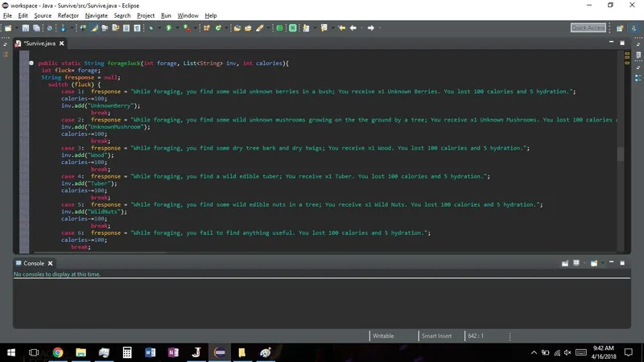The height and width of the screenshot is (362, 644).
Task: Open the Project menu
Action: [146, 15]
